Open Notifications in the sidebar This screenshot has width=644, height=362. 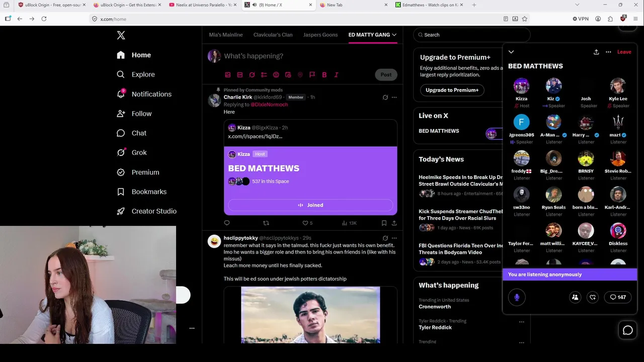(x=144, y=94)
